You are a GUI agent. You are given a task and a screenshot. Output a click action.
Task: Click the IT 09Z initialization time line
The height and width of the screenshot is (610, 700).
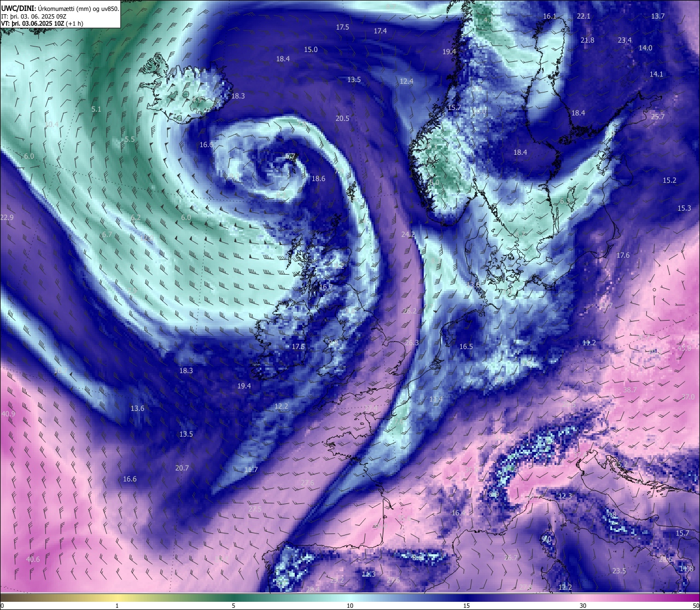[33, 16]
